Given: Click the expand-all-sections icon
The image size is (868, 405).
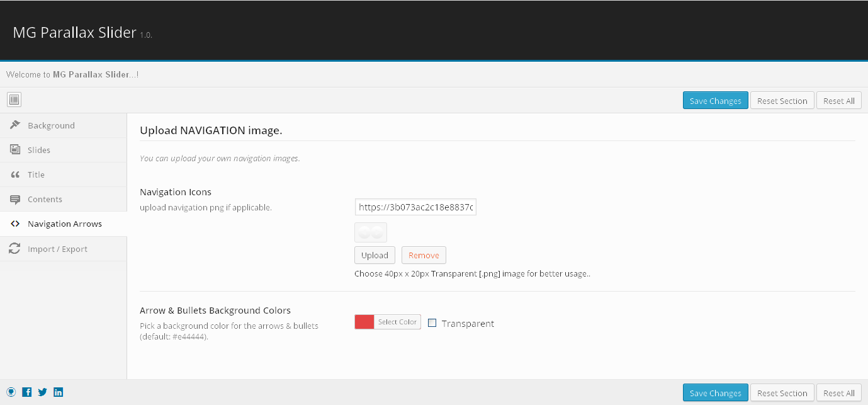Looking at the screenshot, I should 14,100.
